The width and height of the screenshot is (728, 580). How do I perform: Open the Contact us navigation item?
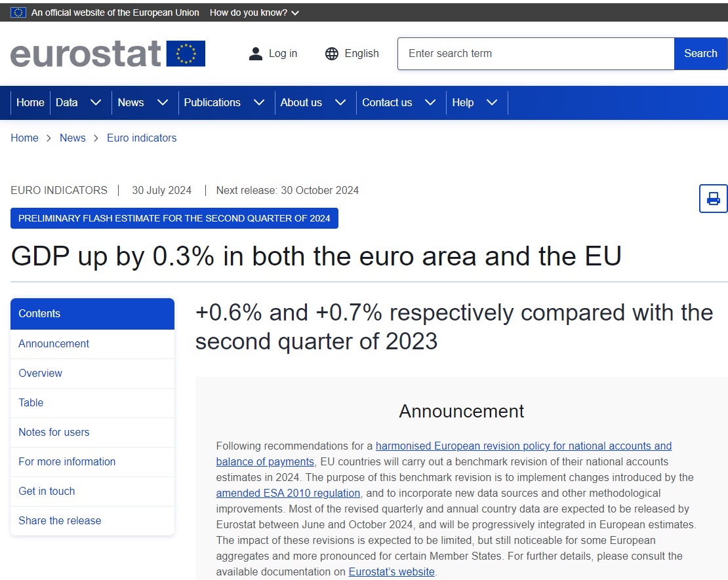pyautogui.click(x=387, y=102)
